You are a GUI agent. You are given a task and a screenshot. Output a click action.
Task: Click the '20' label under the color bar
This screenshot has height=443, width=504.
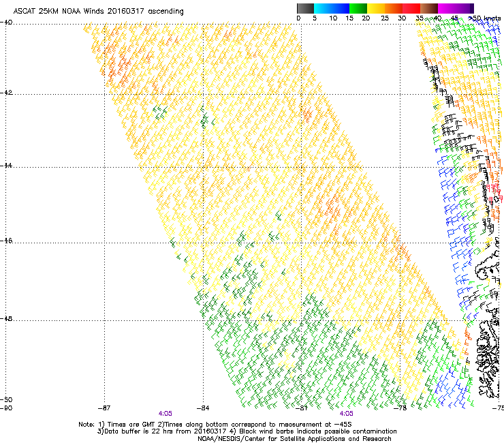point(366,18)
